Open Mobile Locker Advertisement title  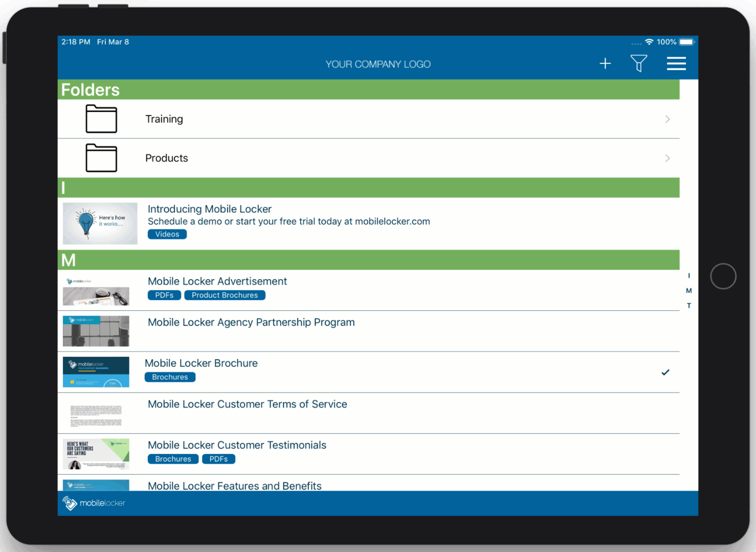pos(217,281)
